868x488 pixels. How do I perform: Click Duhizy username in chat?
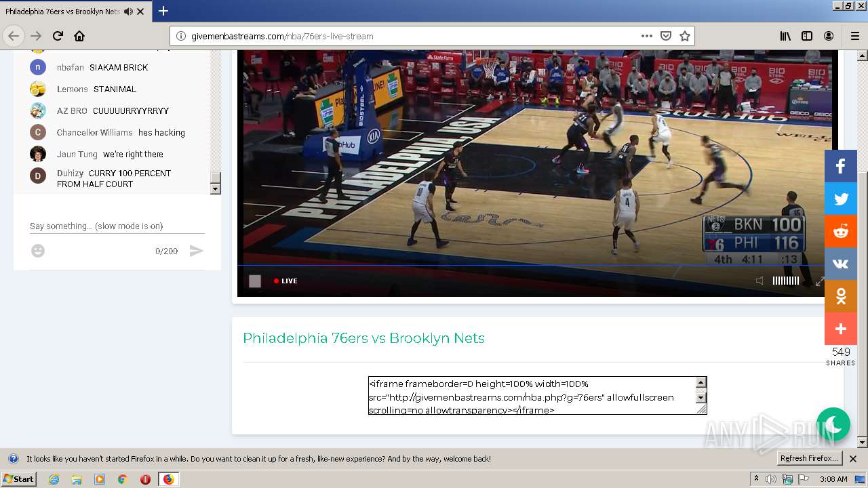tap(71, 173)
